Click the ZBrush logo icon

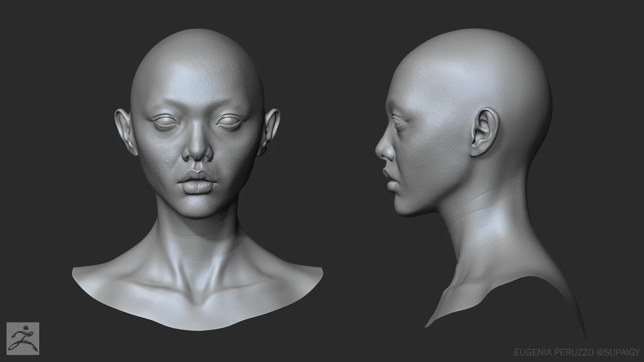pos(23,339)
